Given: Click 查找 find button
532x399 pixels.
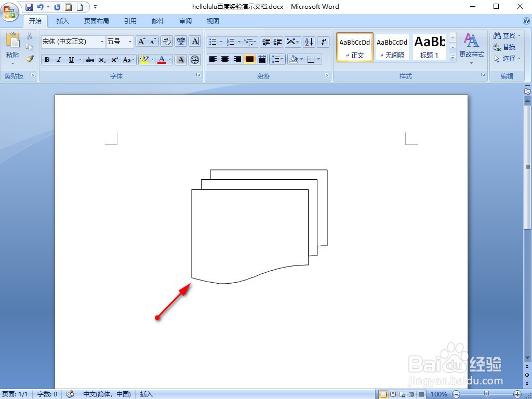Looking at the screenshot, I should tap(507, 36).
